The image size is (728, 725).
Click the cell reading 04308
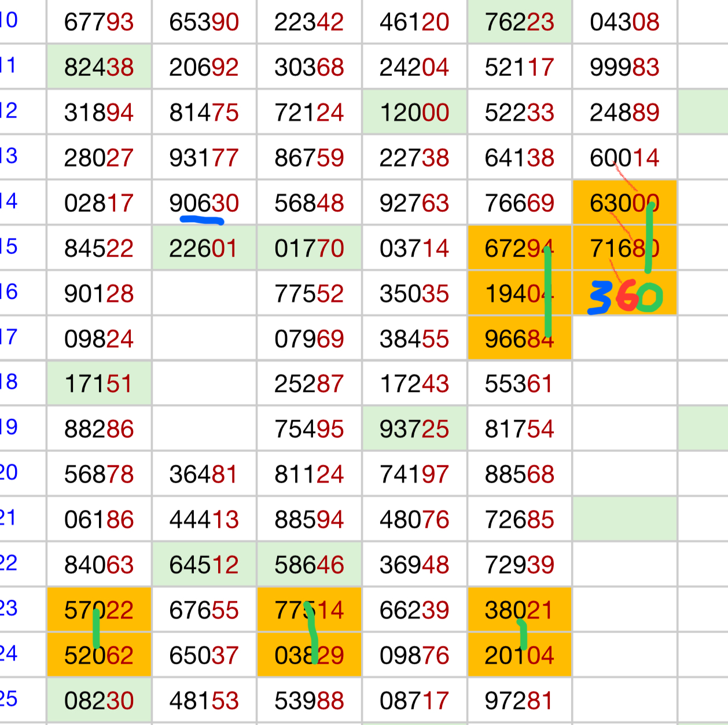(x=624, y=21)
